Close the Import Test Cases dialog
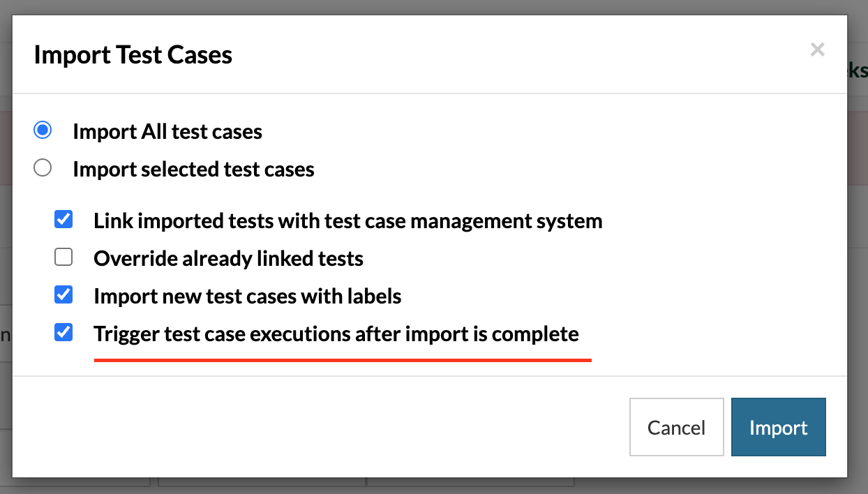The height and width of the screenshot is (494, 868). pos(817,50)
